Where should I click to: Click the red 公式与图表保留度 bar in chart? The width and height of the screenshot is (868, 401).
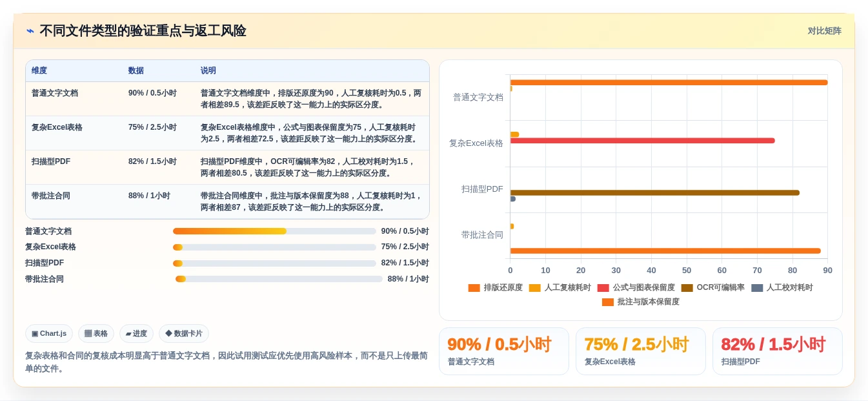pyautogui.click(x=642, y=141)
